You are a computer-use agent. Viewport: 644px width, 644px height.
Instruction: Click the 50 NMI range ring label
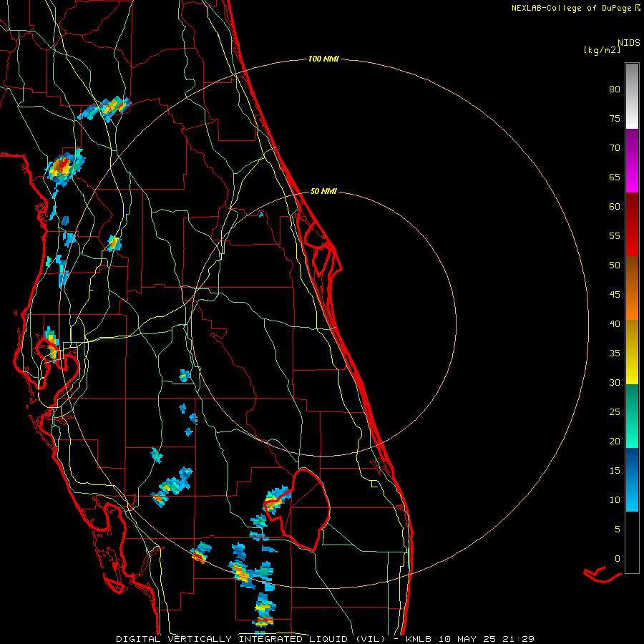click(323, 191)
